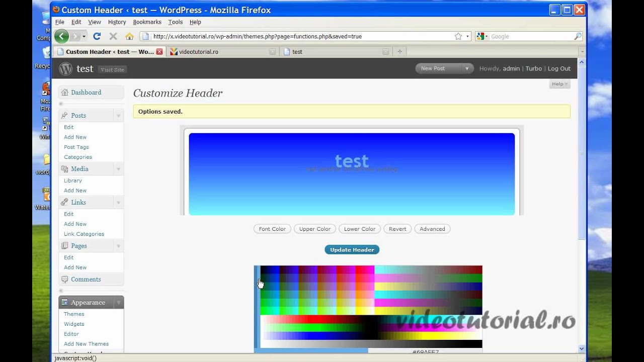Click the Google search engine icon

click(x=480, y=36)
